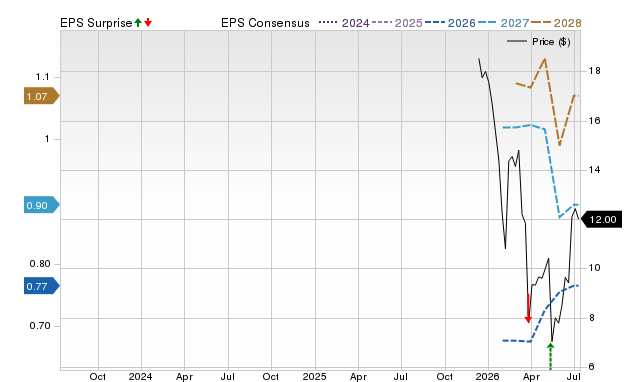Click the Price ($) legend item
Image resolution: width=640 pixels, height=382 pixels.
click(538, 42)
